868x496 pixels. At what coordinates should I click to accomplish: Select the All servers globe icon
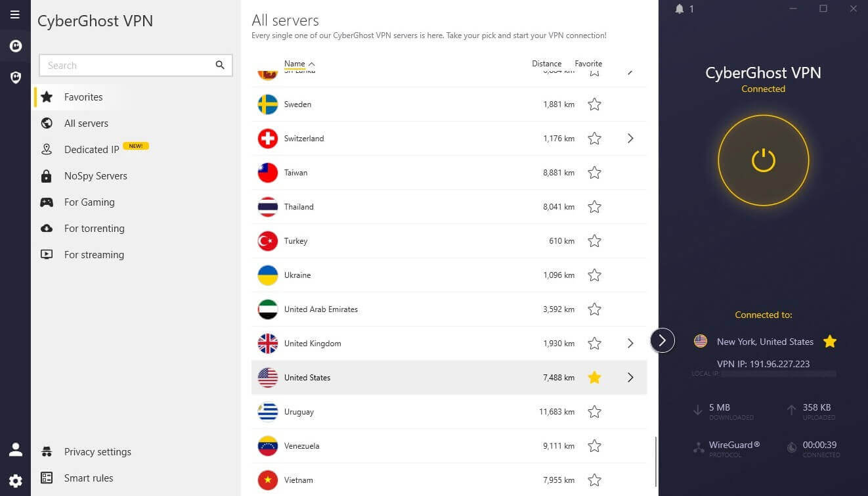click(x=46, y=123)
